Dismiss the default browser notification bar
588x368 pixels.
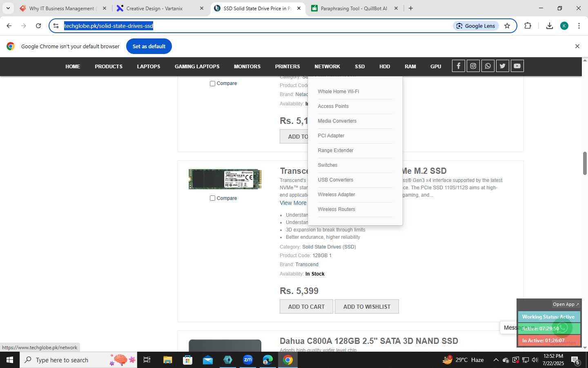[577, 46]
